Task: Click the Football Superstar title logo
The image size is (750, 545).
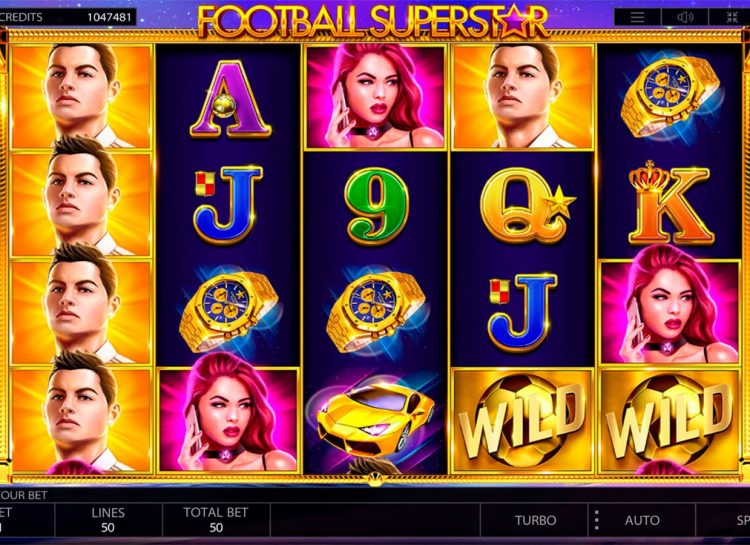Action: [373, 21]
